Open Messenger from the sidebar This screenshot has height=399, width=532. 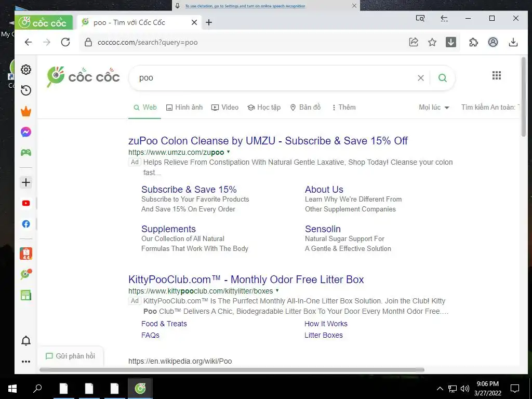(x=26, y=132)
